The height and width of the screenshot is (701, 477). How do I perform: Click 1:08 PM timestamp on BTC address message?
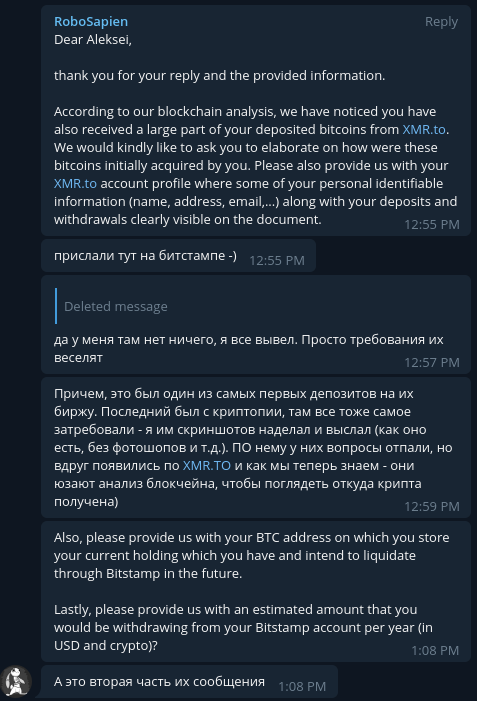(435, 650)
